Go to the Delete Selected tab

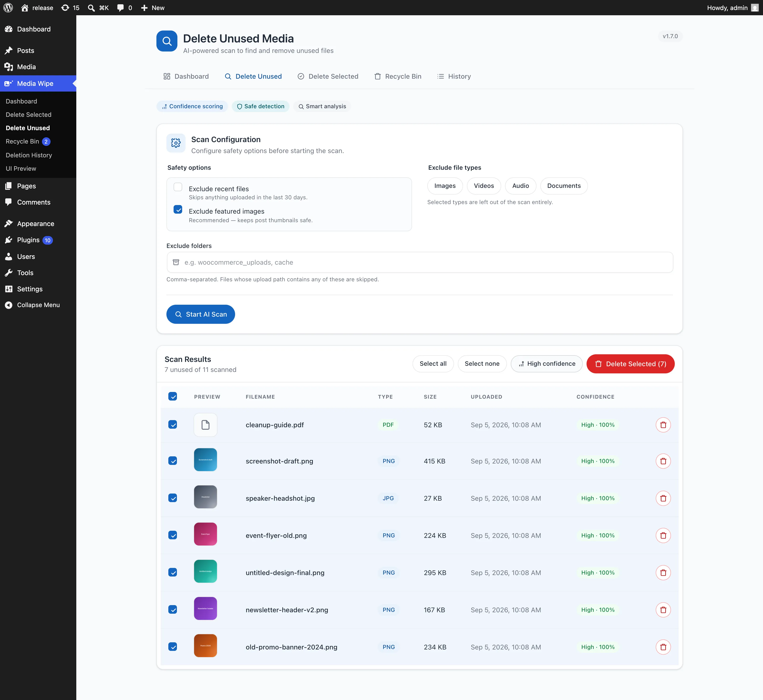[x=328, y=76]
